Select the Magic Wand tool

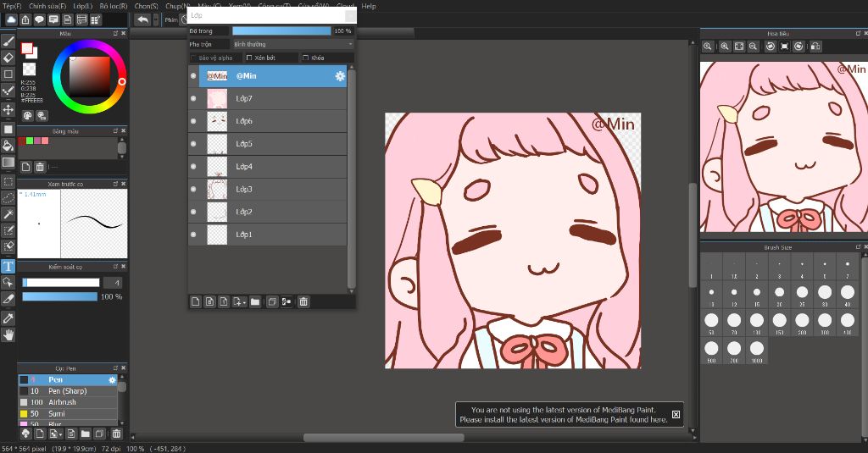pyautogui.click(x=8, y=213)
